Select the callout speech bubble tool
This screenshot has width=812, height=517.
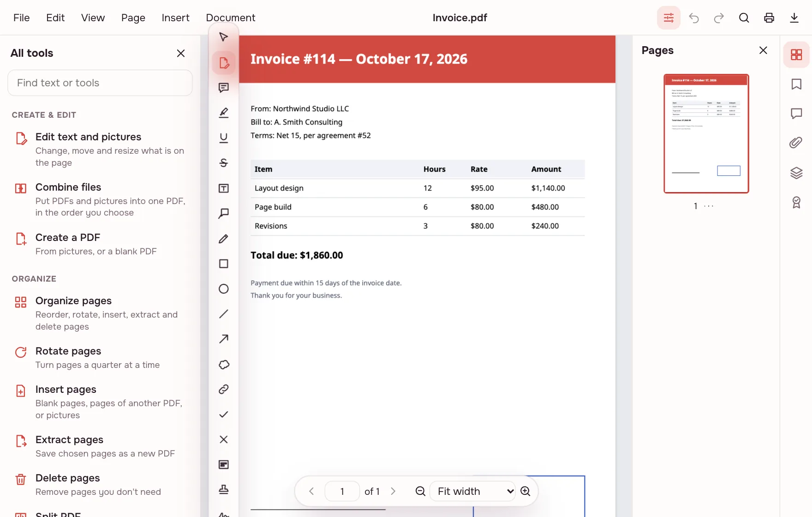224,213
